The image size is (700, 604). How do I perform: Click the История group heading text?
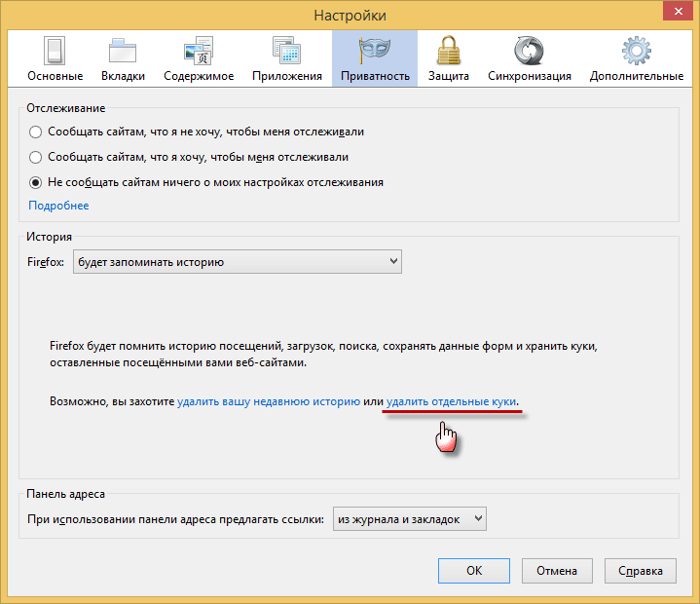(x=49, y=237)
